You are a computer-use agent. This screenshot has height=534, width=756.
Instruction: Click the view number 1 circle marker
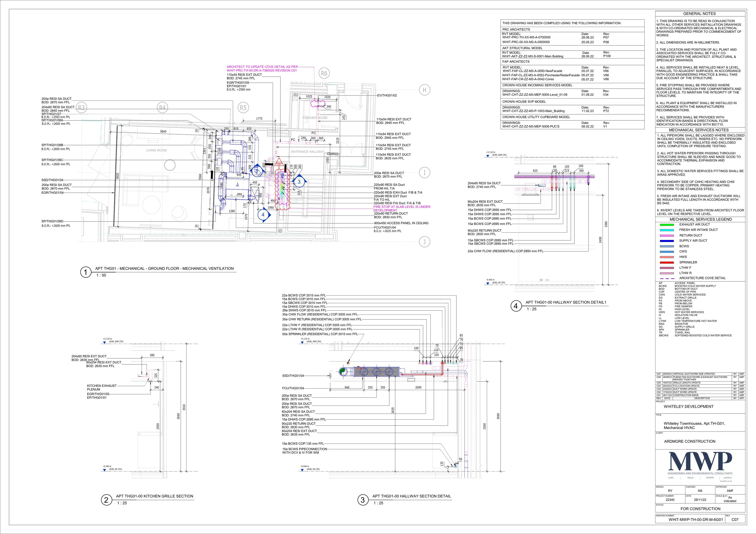[86, 272]
